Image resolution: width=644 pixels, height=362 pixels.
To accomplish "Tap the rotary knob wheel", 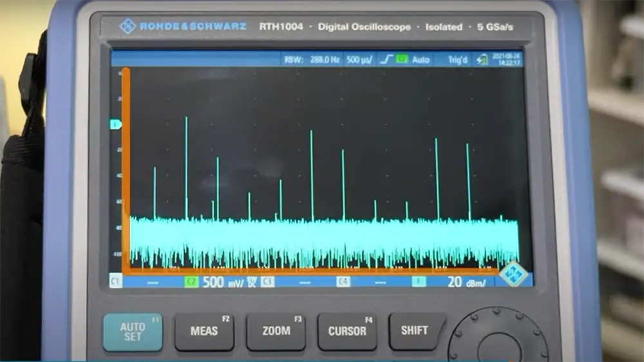I will 498,335.
